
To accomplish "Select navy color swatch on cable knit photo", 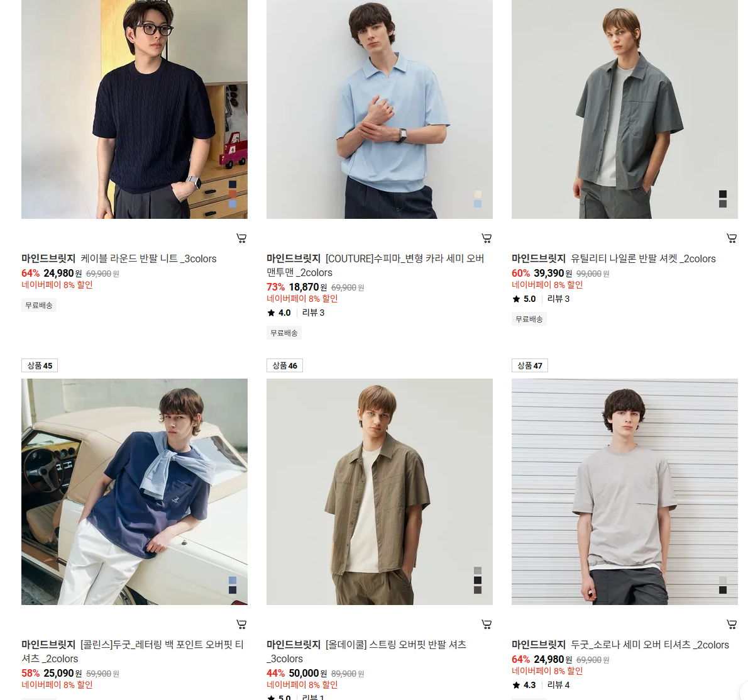I will point(233,184).
